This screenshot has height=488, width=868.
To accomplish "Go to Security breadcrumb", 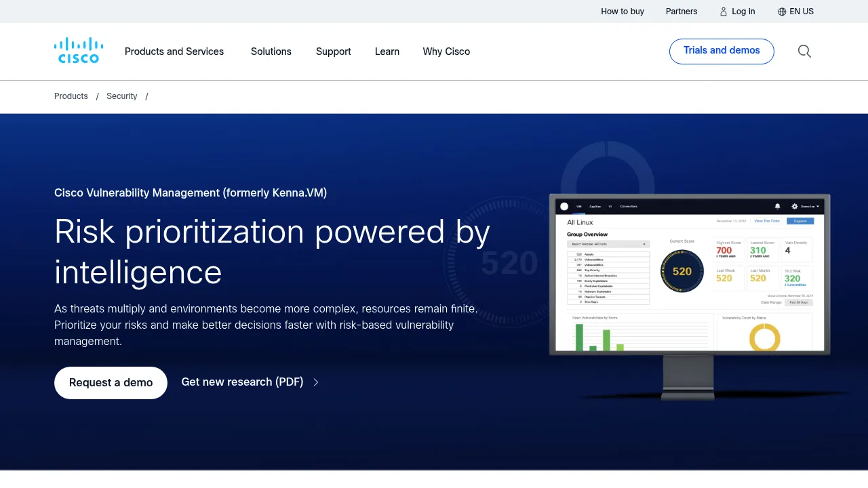I will click(122, 96).
